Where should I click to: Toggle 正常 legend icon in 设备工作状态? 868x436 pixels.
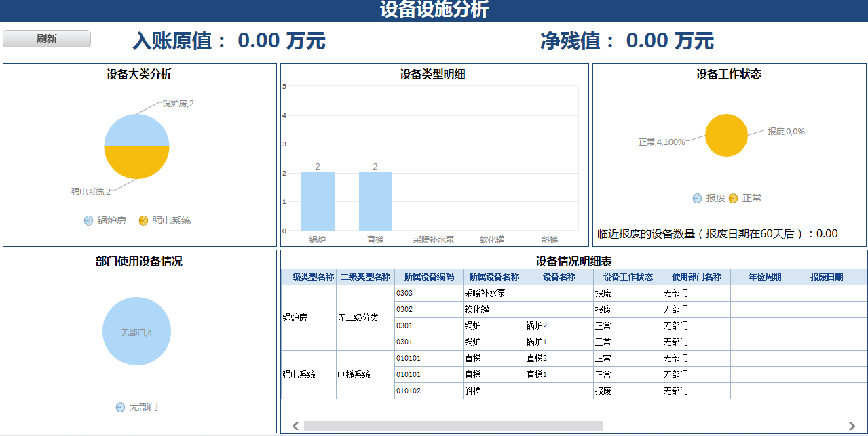(x=733, y=198)
